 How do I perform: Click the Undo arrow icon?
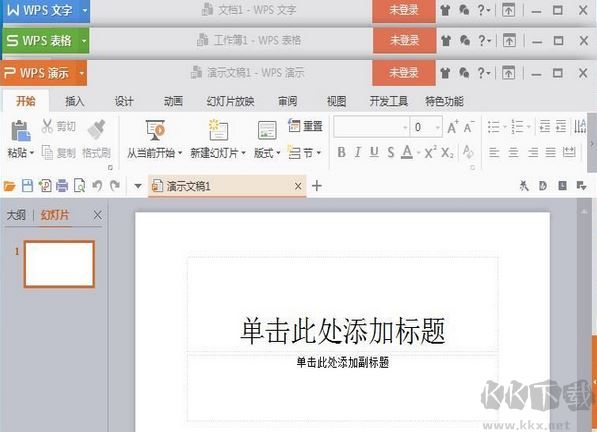[97, 186]
